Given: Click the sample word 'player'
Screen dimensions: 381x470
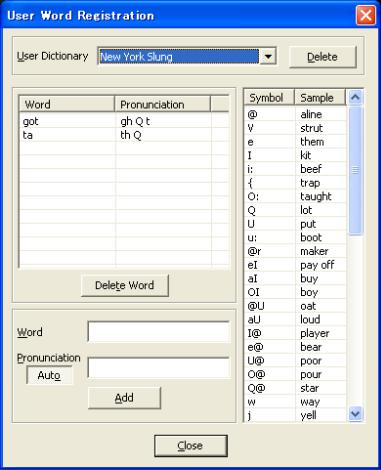Looking at the screenshot, I should click(315, 333).
